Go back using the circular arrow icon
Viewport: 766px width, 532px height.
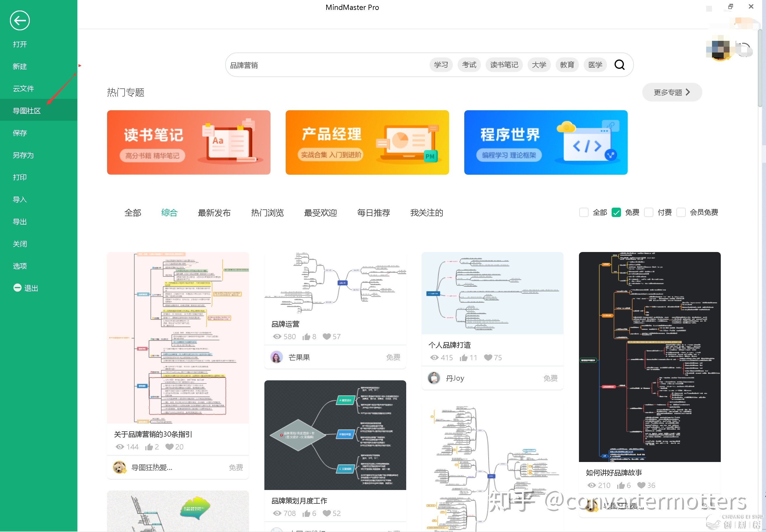point(20,20)
